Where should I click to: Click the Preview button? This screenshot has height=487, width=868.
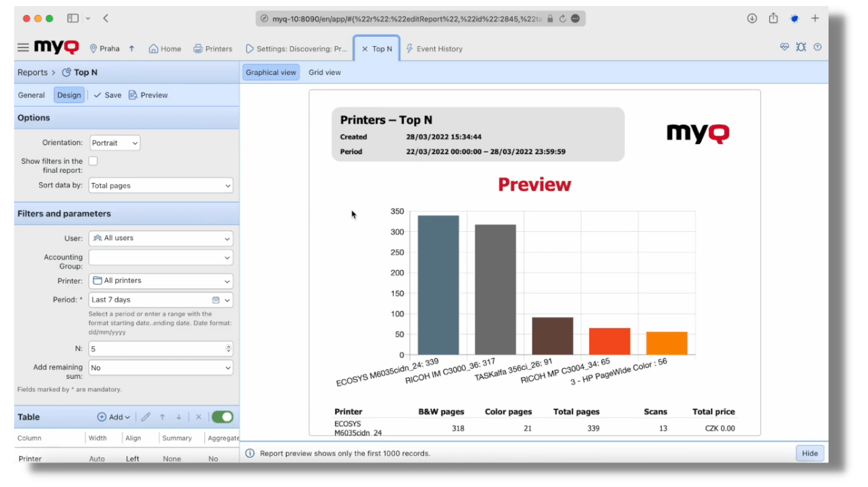click(x=148, y=95)
